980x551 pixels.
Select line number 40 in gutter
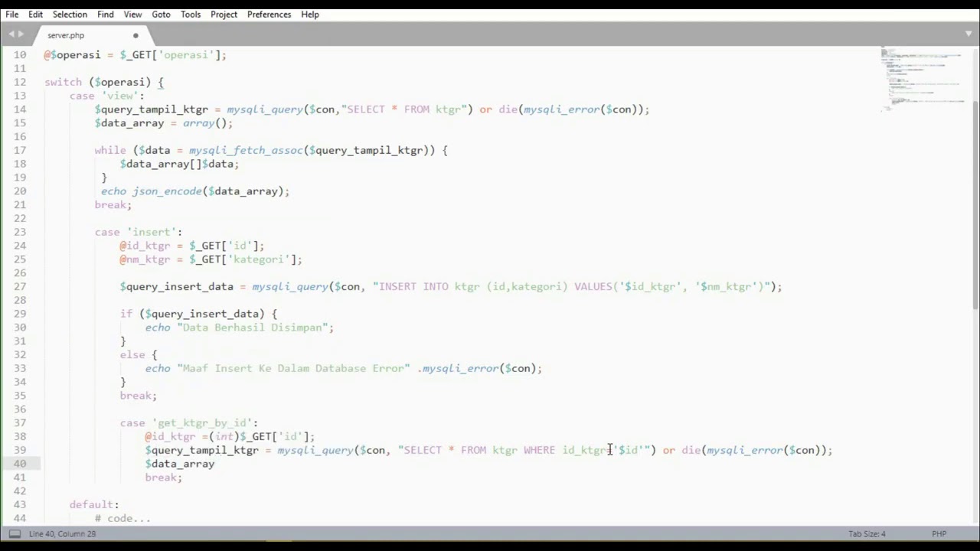(19, 464)
